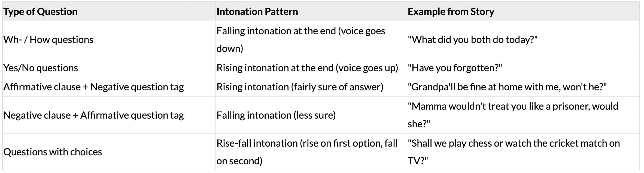The image size is (644, 173).
Task: Select the "Falling intonation (less sure)" cell
Action: (x=276, y=115)
